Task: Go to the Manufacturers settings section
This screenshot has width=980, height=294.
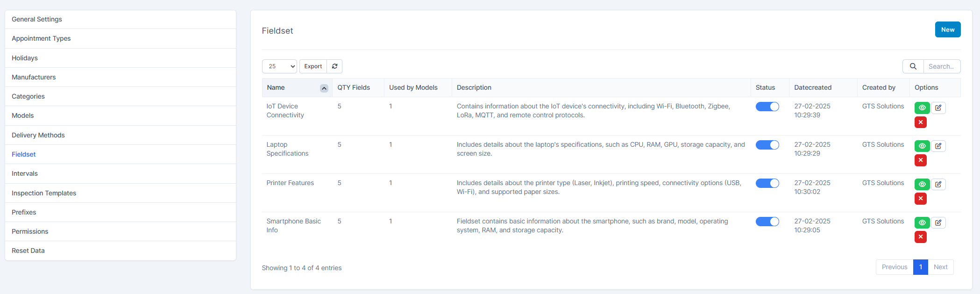Action: click(34, 77)
